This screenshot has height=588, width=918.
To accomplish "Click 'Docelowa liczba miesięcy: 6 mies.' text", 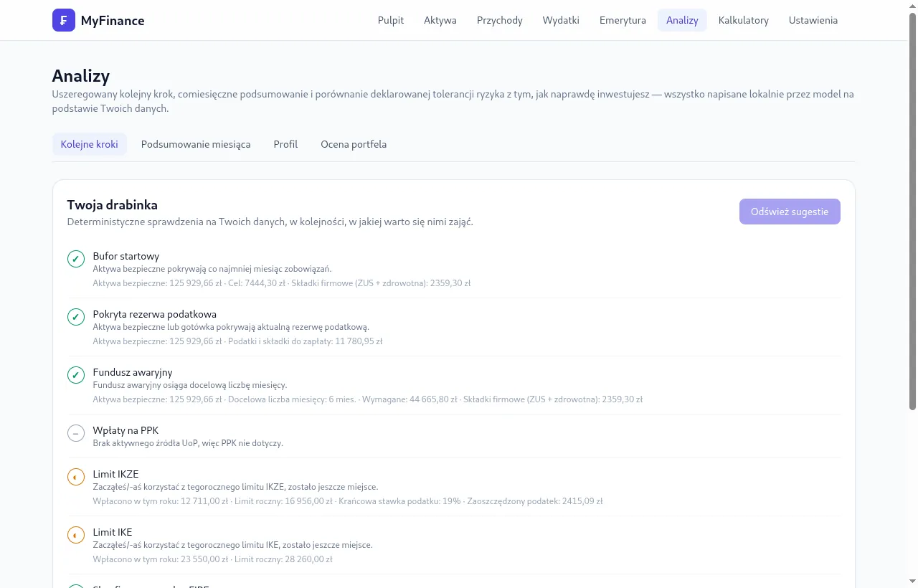I will tap(292, 399).
